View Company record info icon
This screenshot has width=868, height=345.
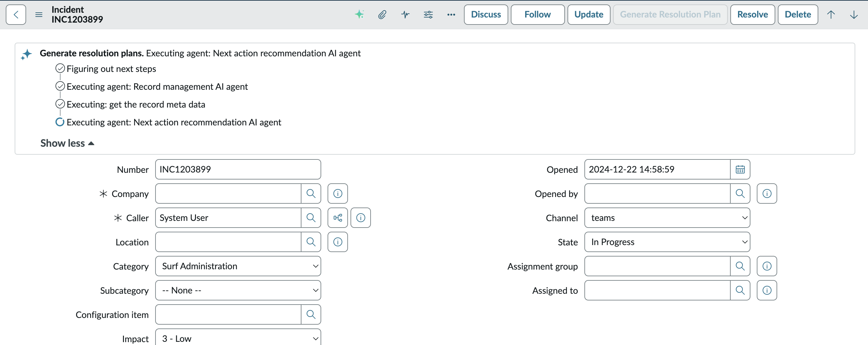[x=338, y=194]
